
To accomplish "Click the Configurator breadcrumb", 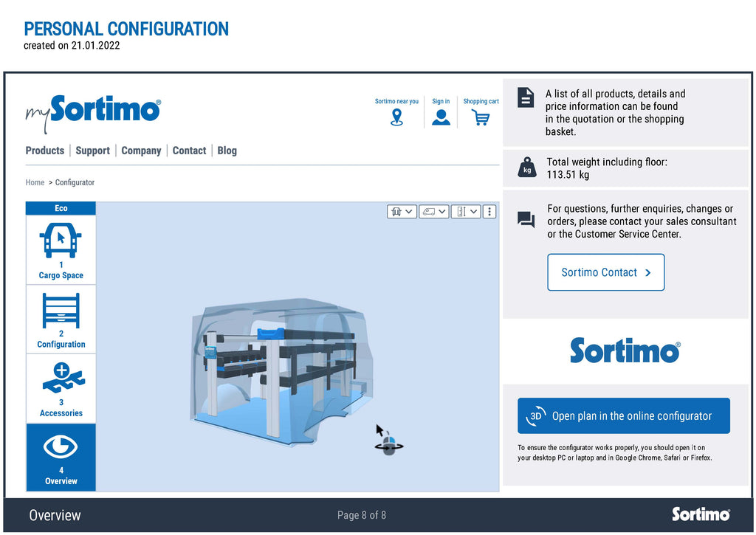I will (75, 182).
